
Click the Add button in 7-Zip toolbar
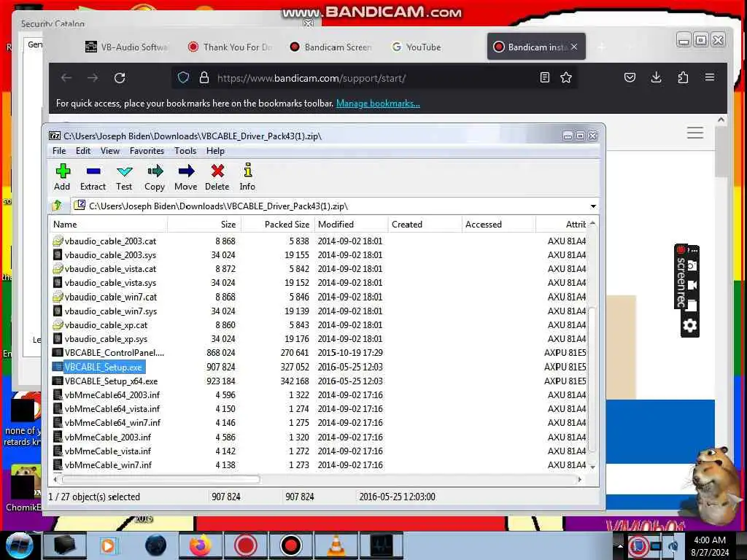pos(62,177)
